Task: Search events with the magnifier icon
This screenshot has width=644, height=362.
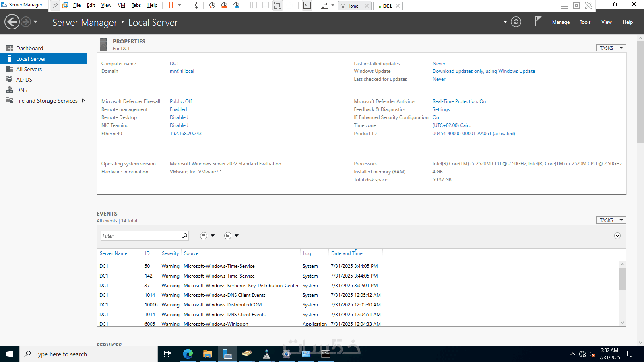Action: tap(185, 236)
